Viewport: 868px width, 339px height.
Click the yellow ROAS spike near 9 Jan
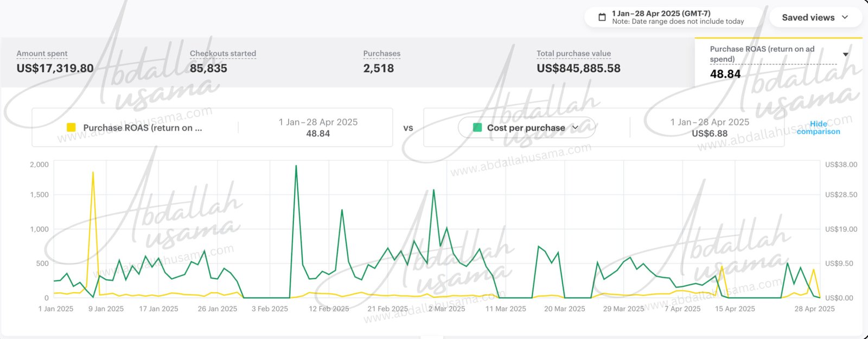pyautogui.click(x=93, y=173)
